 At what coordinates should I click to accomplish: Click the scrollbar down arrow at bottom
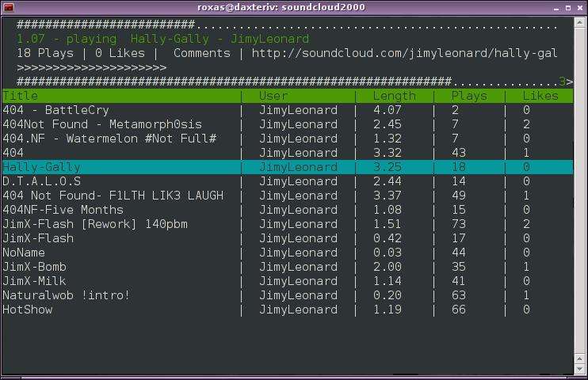579,369
